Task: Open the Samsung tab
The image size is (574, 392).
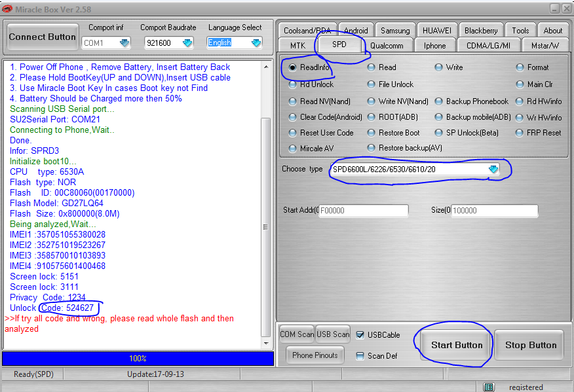Action: pyautogui.click(x=395, y=30)
